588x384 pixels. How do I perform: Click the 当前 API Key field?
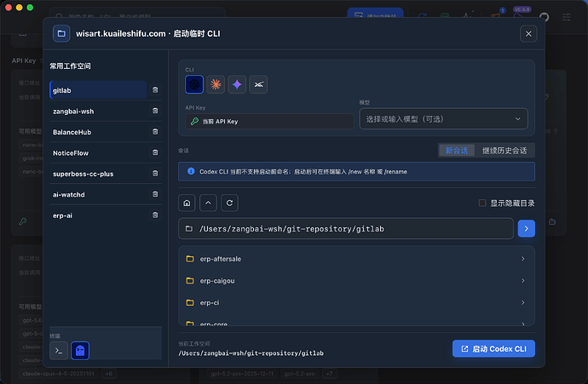click(x=269, y=122)
